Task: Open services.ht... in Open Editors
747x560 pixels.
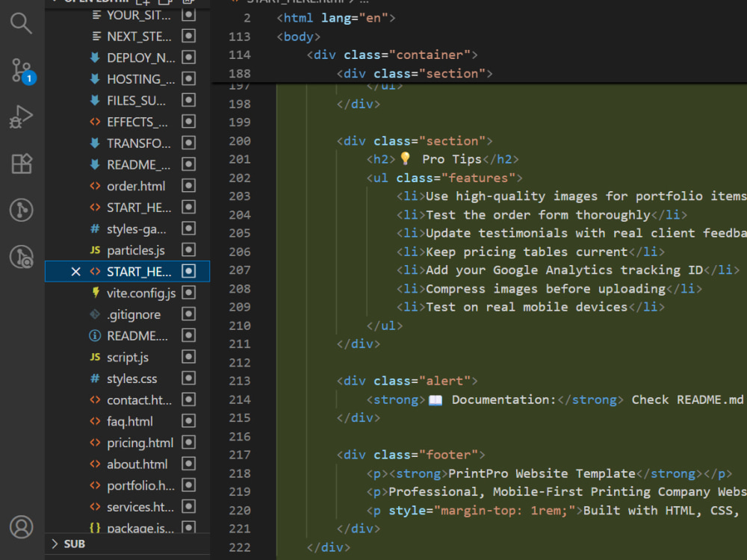Action: (x=127, y=507)
